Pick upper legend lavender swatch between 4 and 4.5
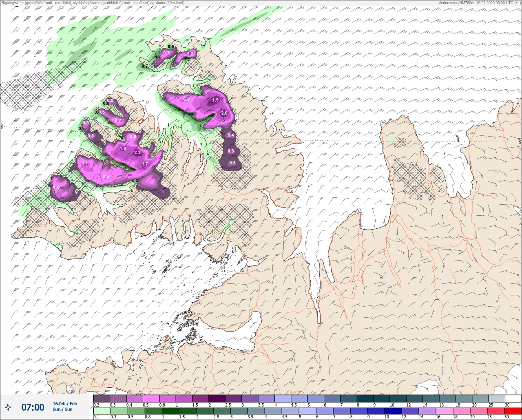This screenshot has width=522, height=420. coord(283,398)
